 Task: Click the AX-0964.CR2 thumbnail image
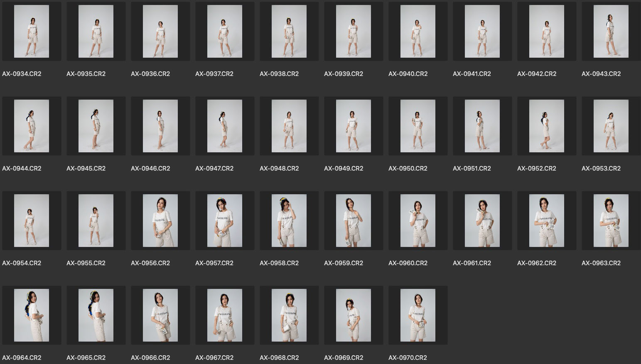pyautogui.click(x=32, y=315)
